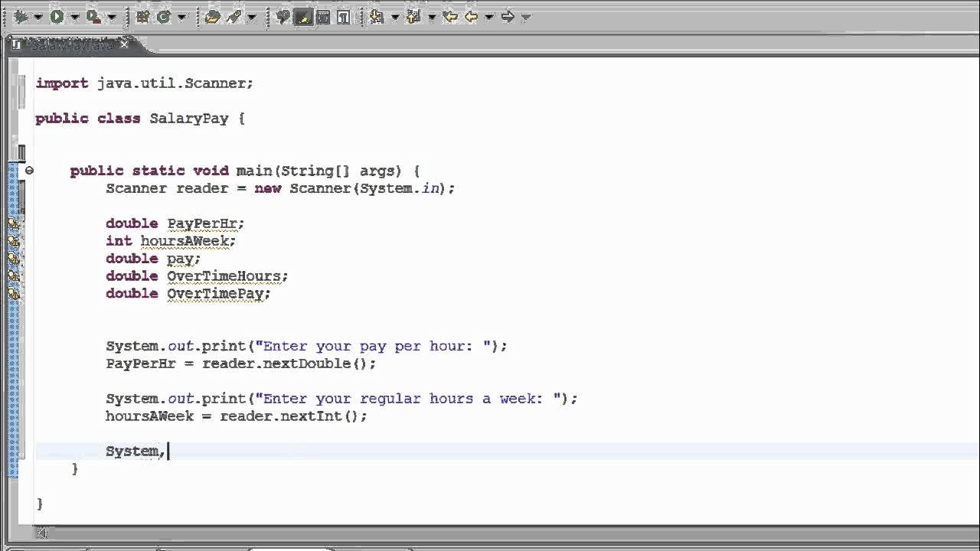Open the Forward history dropdown arrow
The height and width of the screenshot is (551, 980).
coord(525,17)
